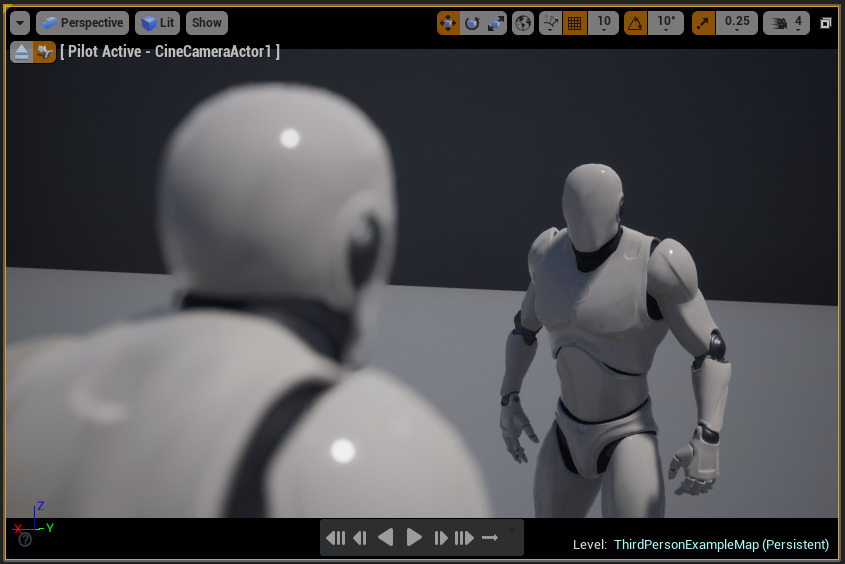The image size is (845, 564).
Task: Toggle world/local coordinate system globe icon
Action: (523, 23)
